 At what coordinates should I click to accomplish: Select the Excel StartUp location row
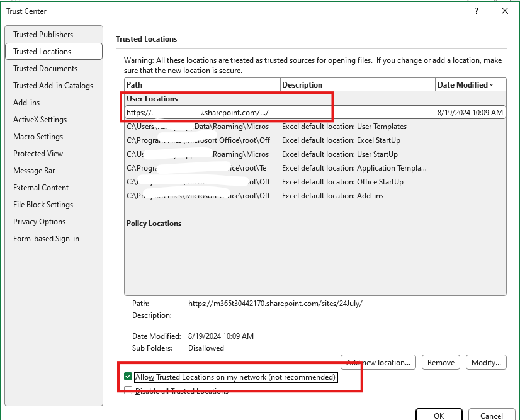click(x=315, y=140)
